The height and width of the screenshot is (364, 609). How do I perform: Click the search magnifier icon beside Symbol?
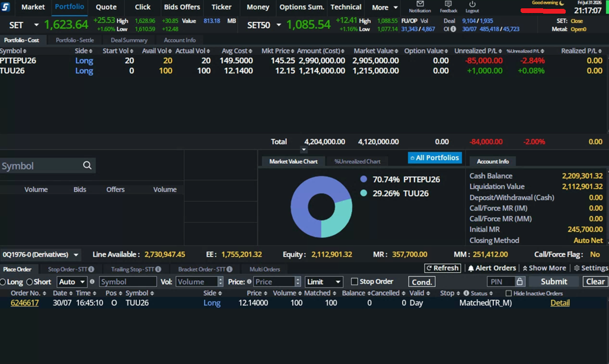[x=87, y=165]
